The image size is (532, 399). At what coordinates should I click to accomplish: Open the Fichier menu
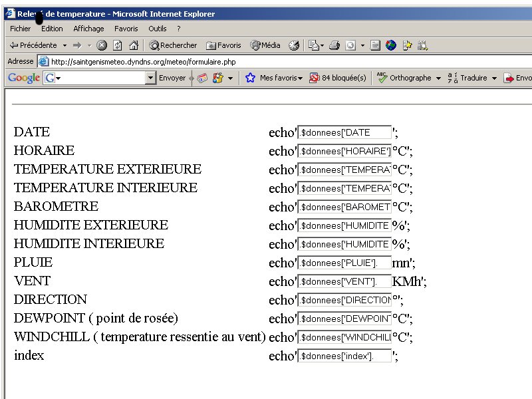[20, 29]
